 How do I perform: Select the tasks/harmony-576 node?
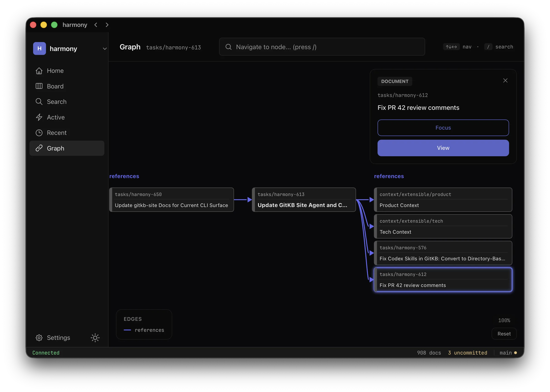[x=443, y=253]
